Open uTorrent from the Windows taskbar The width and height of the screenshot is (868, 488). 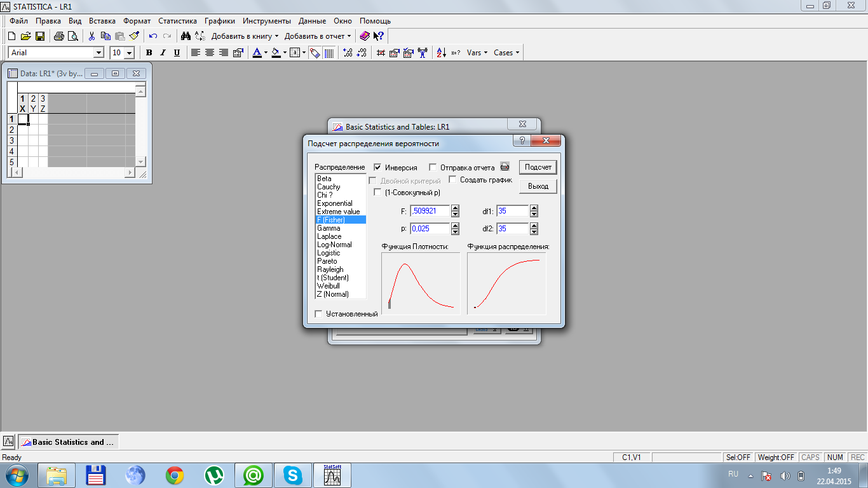point(214,475)
